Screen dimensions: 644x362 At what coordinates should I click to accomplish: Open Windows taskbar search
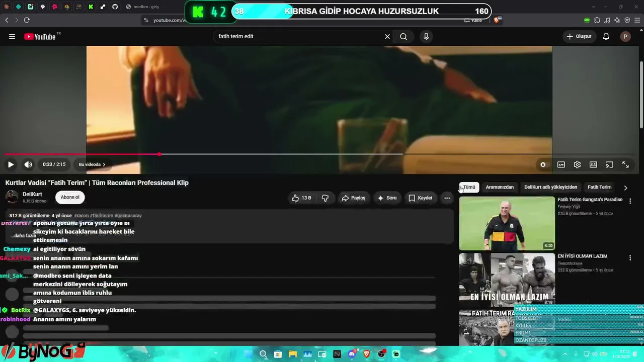263,354
